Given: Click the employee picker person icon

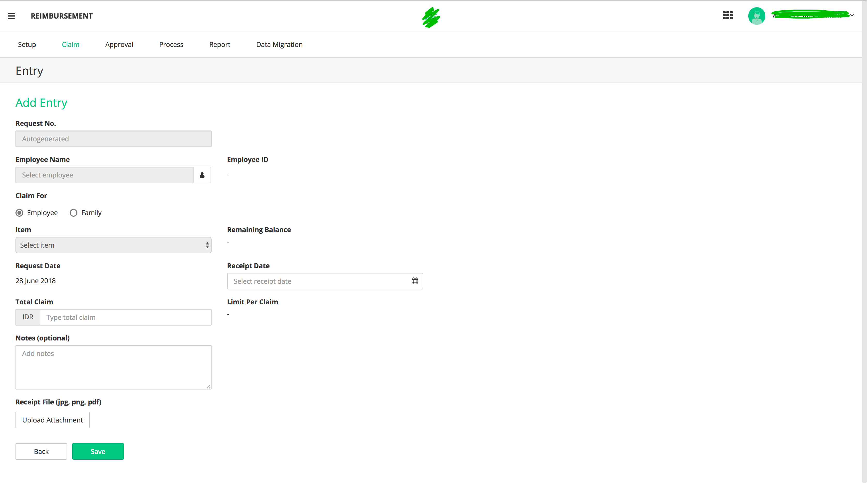Looking at the screenshot, I should click(x=202, y=175).
